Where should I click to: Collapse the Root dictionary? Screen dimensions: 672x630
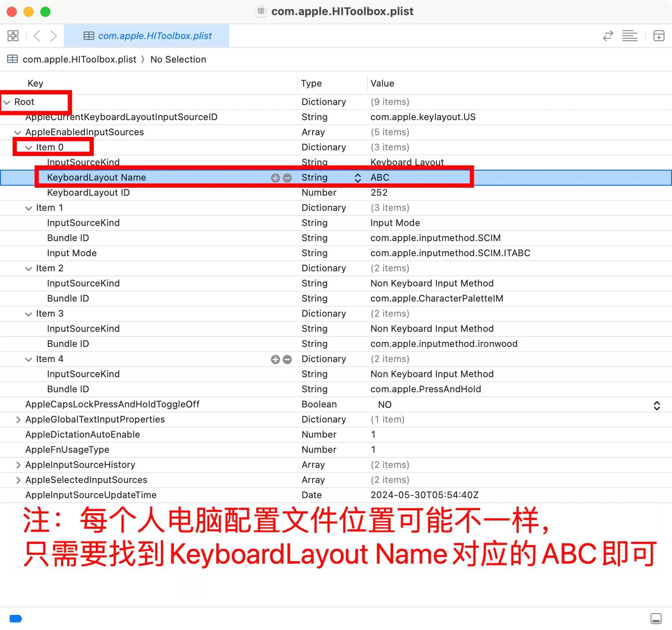click(x=7, y=102)
